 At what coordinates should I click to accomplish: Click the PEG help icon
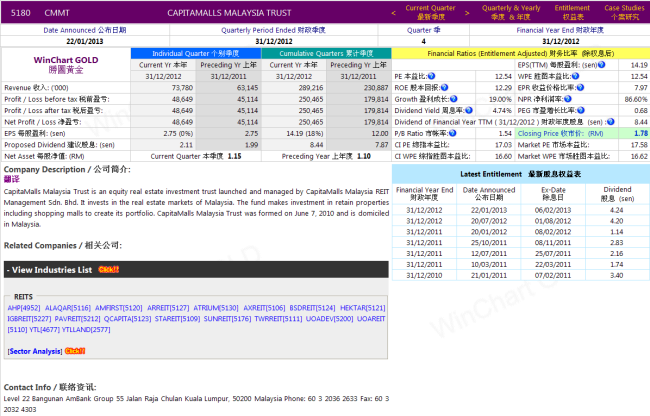tap(581, 110)
